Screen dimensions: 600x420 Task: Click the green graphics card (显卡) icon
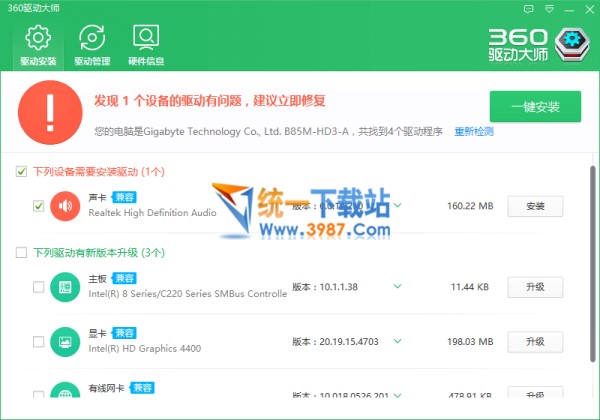65,342
